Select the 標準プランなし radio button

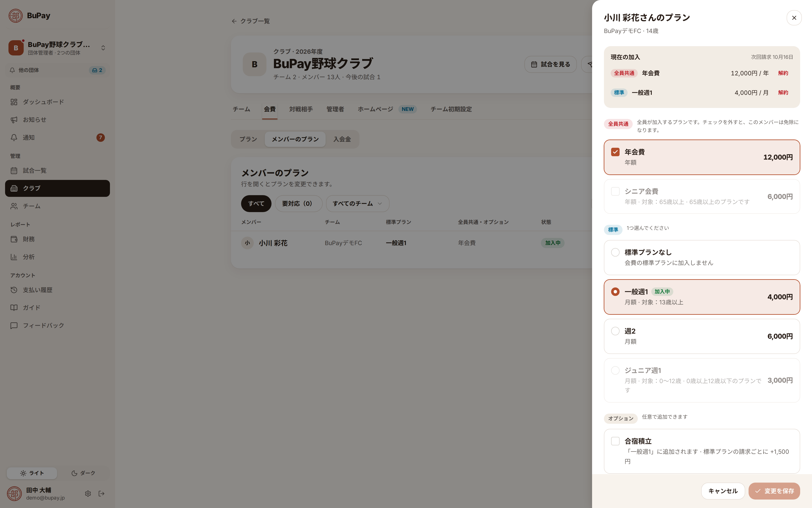click(615, 252)
